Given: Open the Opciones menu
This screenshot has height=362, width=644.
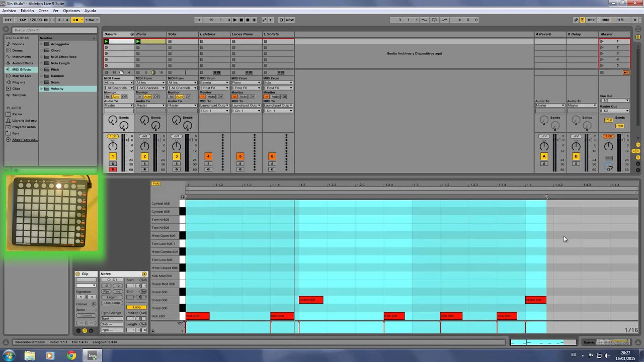Looking at the screenshot, I should [x=71, y=11].
